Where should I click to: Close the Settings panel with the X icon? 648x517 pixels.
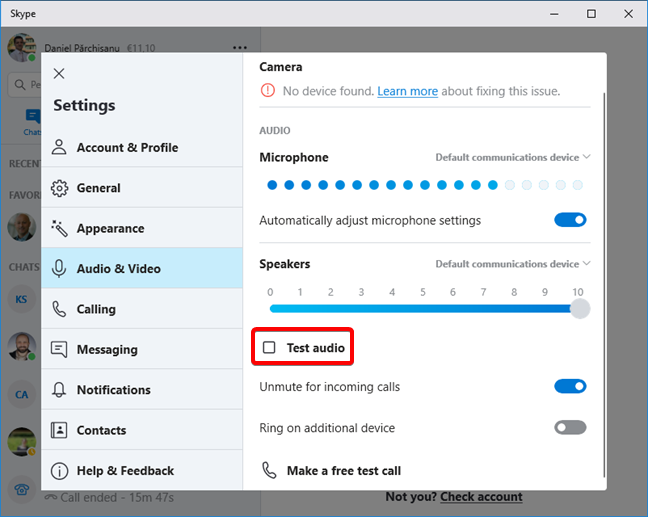pos(59,74)
